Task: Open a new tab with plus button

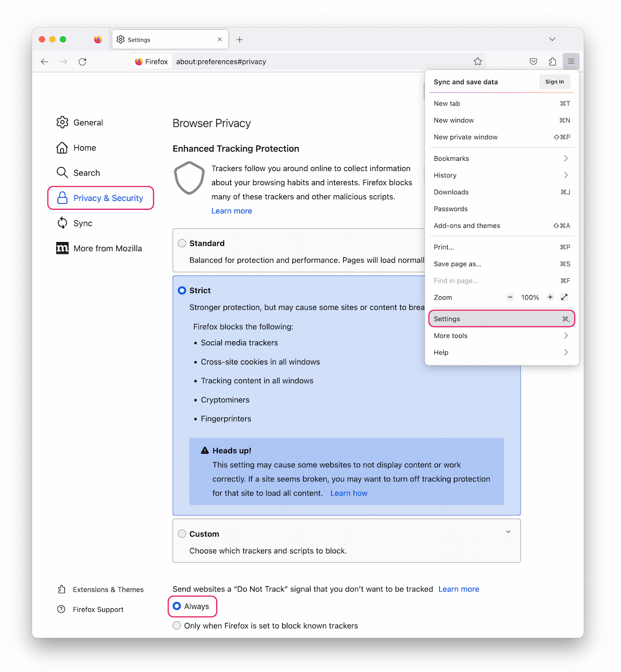Action: [x=239, y=39]
